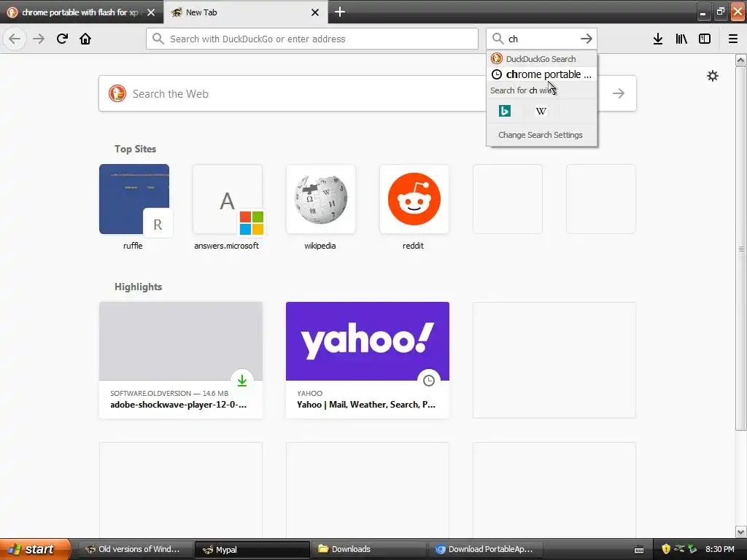Click the page vertical scrollbar thumb
747x560 pixels.
pyautogui.click(x=740, y=248)
